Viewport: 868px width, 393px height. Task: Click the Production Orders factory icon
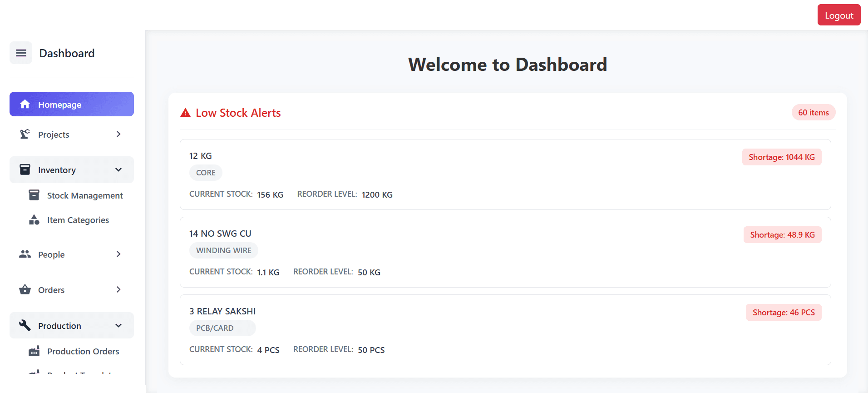tap(34, 351)
